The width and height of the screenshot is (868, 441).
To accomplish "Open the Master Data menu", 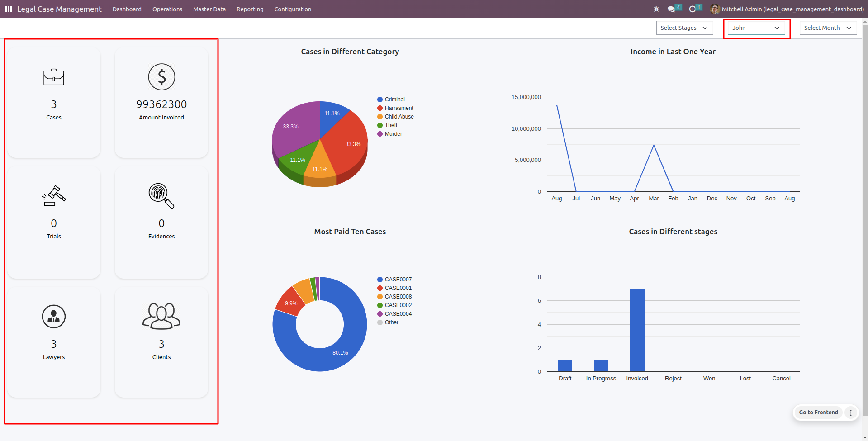I will (x=209, y=9).
